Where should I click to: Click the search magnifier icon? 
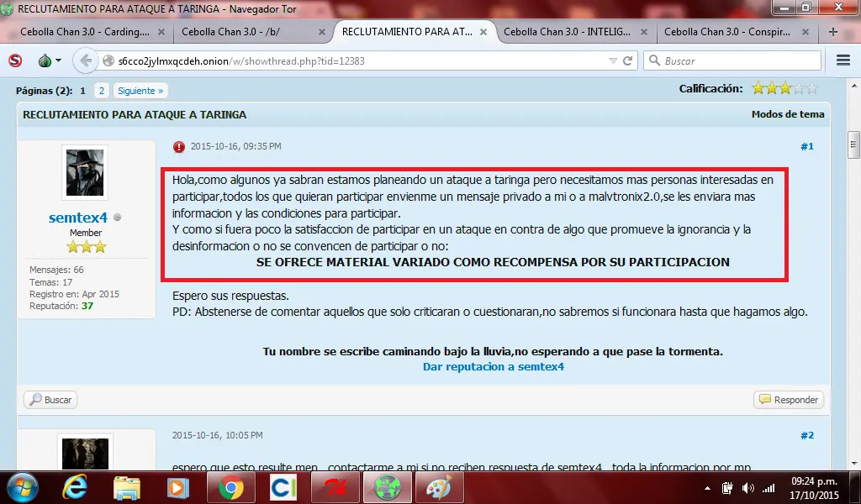(x=654, y=60)
